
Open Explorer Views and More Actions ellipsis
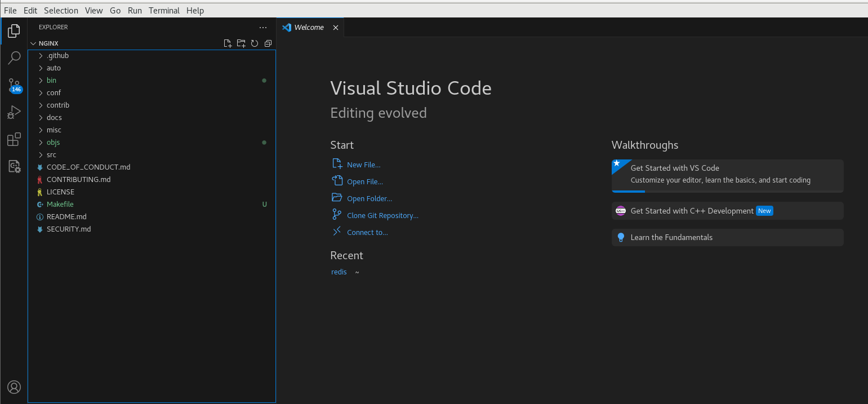(x=263, y=27)
